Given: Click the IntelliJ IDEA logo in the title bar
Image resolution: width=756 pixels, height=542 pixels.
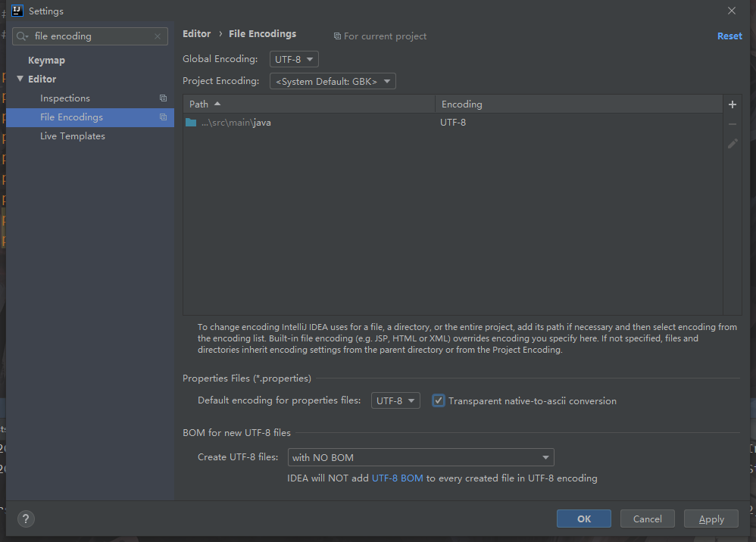Looking at the screenshot, I should [17, 11].
